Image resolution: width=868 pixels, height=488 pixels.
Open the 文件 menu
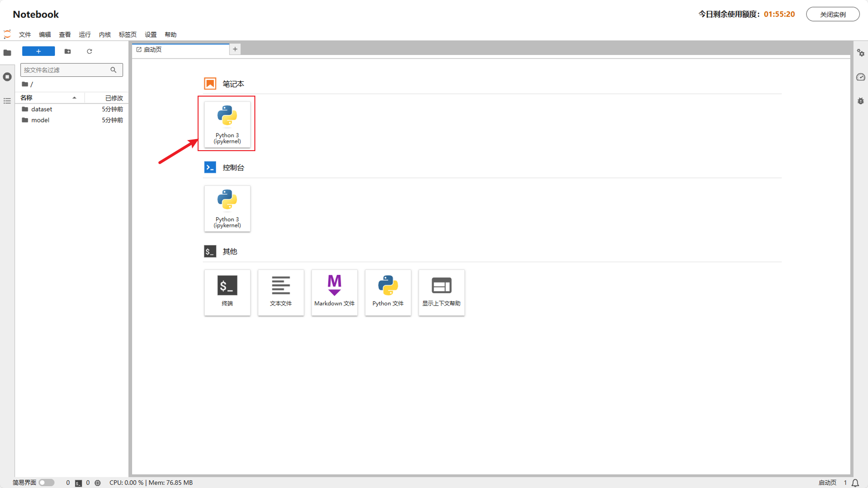pyautogui.click(x=25, y=35)
